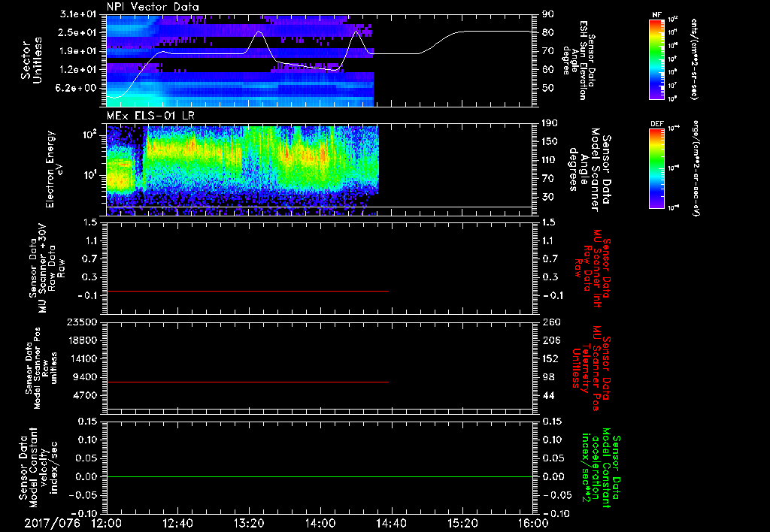Click the '14100' scanner position tick
Viewport: 770px width, 532px height.
(x=83, y=358)
